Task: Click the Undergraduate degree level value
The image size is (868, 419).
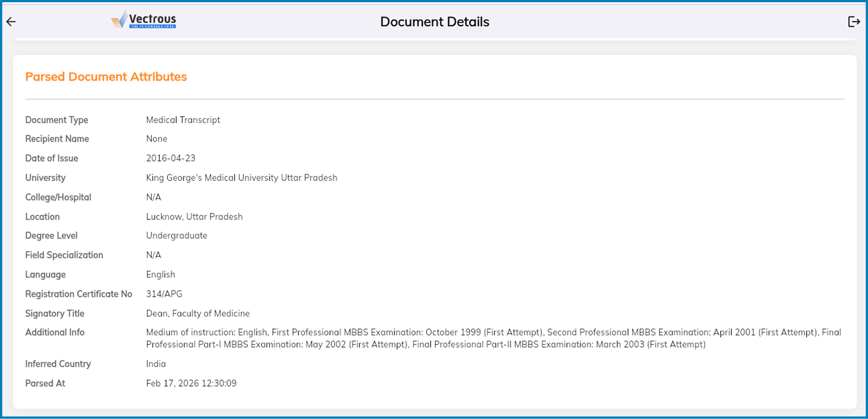Action: point(177,235)
